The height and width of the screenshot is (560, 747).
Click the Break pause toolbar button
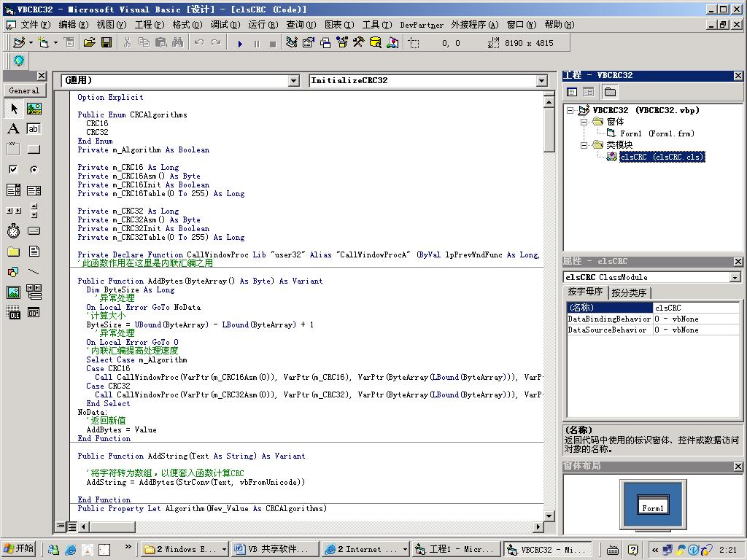257,43
